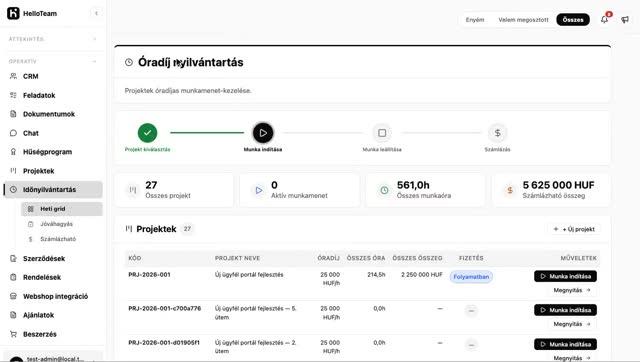
Task: Click the Chat bubble icon
Action: click(x=13, y=133)
